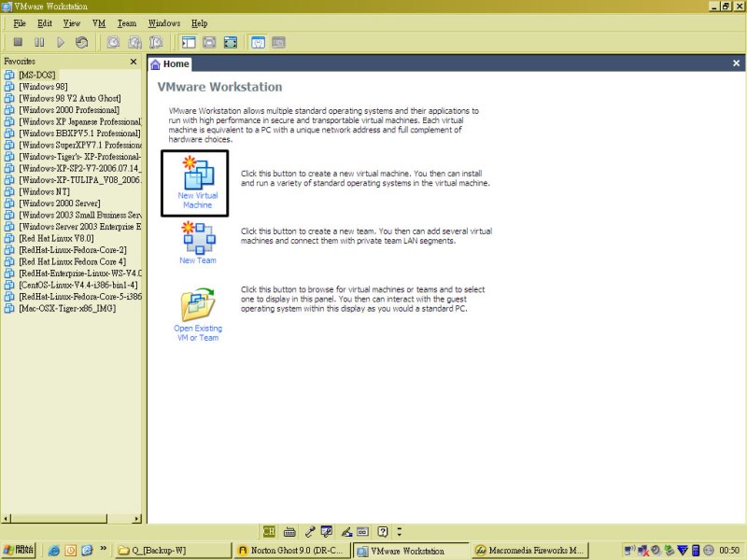The height and width of the screenshot is (560, 747).
Task: Close the Favorites sidebar
Action: coord(134,62)
